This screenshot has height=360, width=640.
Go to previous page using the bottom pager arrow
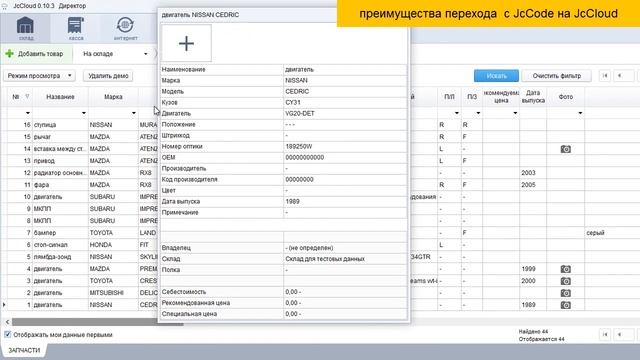[620, 335]
